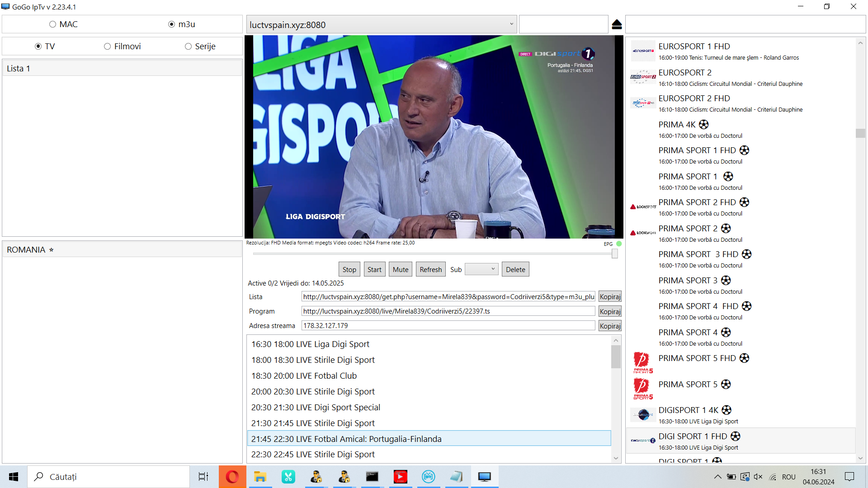Open the Opera browser from taskbar
868x488 pixels.
coord(232,477)
